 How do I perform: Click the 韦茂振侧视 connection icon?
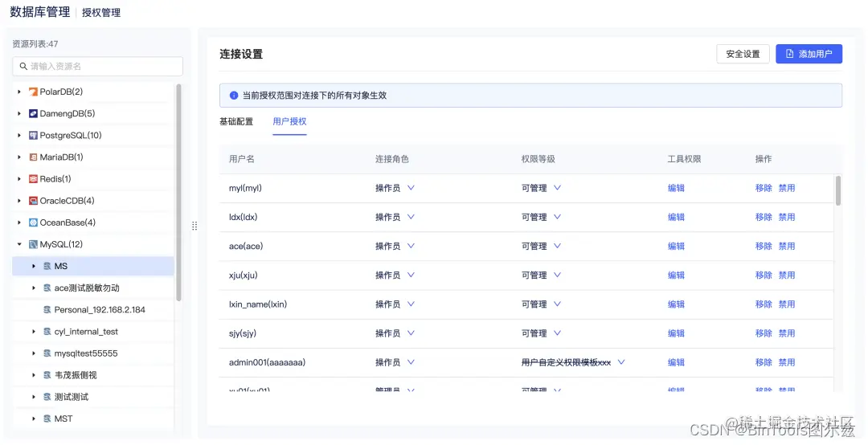[47, 375]
